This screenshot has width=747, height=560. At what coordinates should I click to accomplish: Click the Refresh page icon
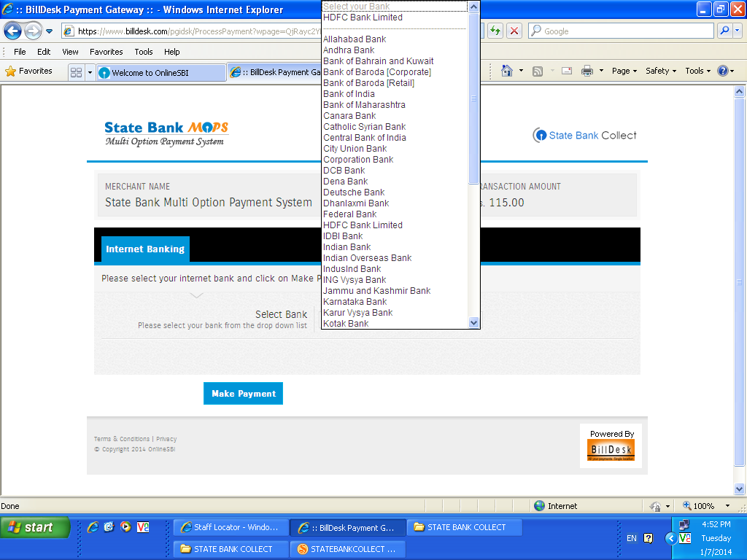(495, 31)
